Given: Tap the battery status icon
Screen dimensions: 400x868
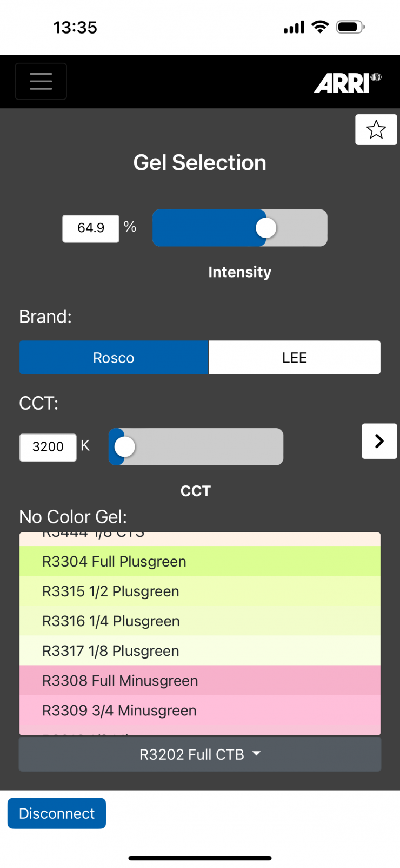Looking at the screenshot, I should coord(350,27).
